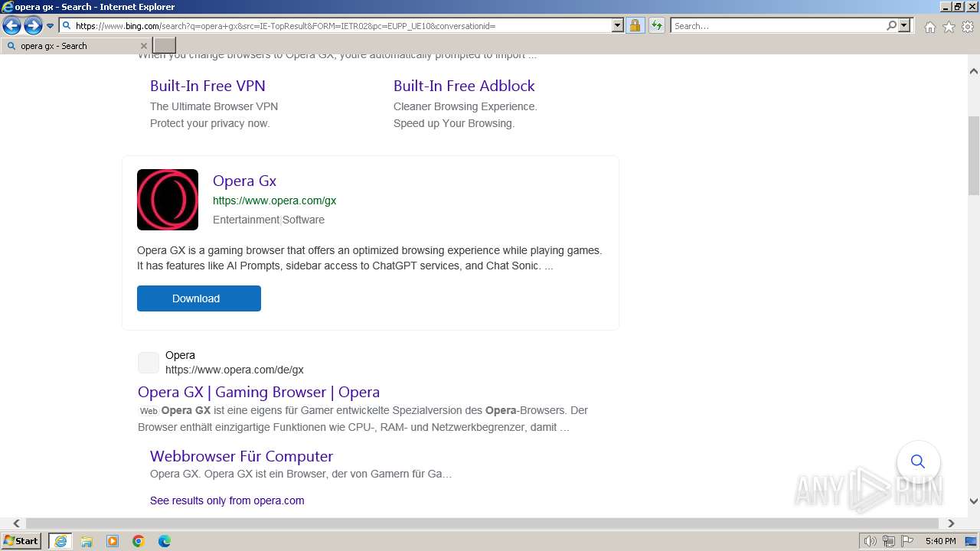Click the blue Download button
Screen dimensions: 980x551
tap(199, 298)
